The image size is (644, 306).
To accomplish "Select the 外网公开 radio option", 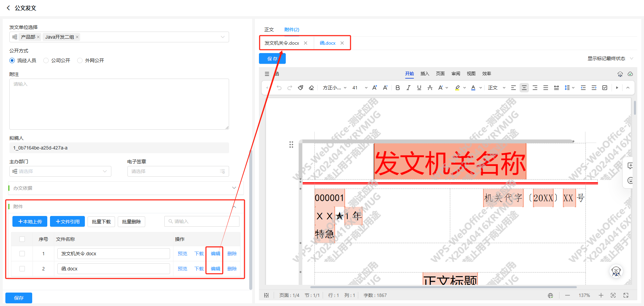I will [80, 60].
